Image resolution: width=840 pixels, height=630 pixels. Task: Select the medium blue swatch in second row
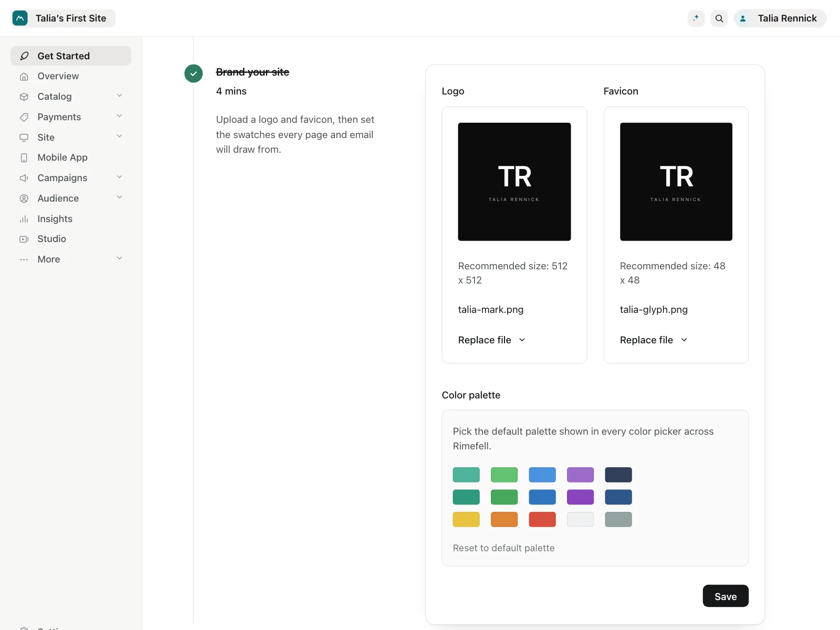coord(542,497)
